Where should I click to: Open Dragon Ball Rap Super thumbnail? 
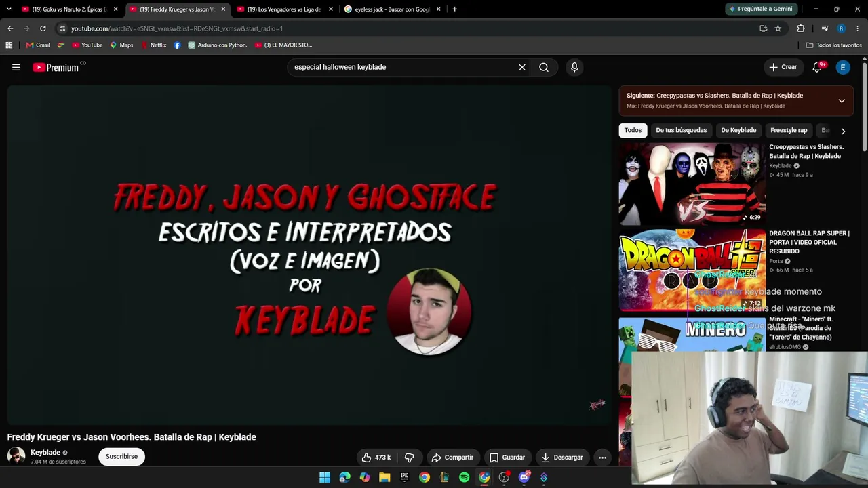click(692, 270)
